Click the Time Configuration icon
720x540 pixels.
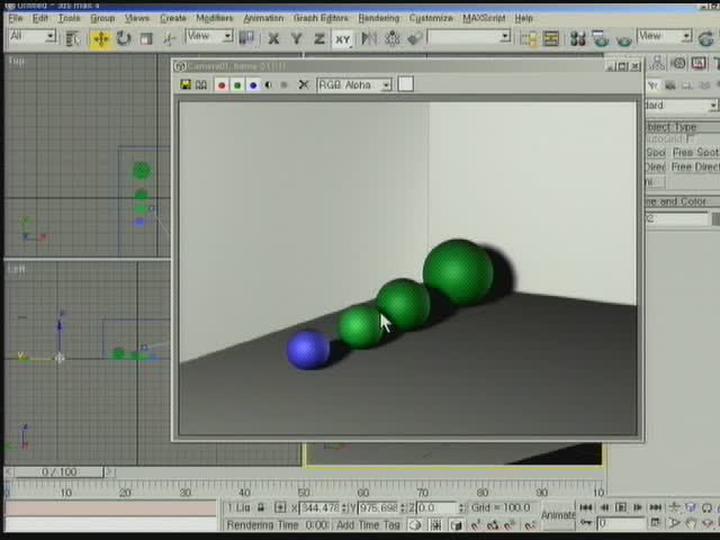[655, 523]
